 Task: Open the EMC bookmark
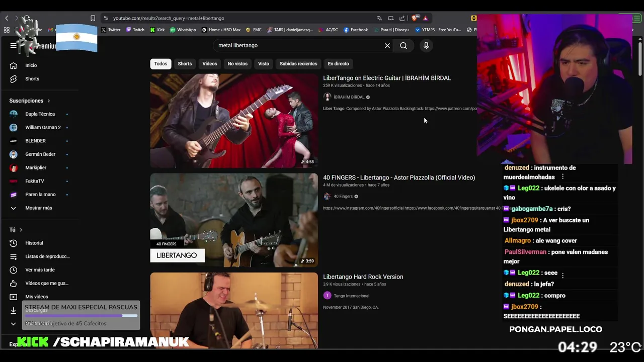click(x=254, y=30)
